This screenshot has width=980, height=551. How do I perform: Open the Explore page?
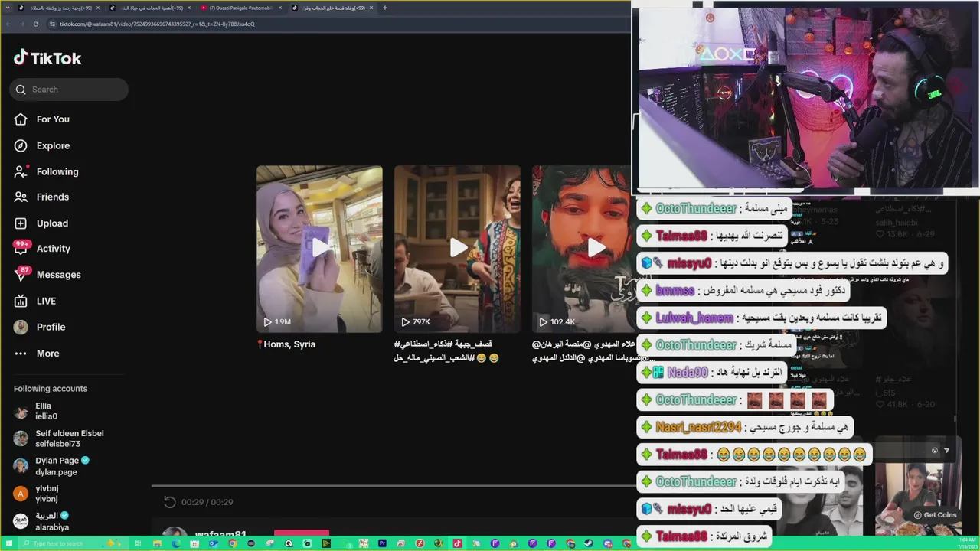[53, 145]
